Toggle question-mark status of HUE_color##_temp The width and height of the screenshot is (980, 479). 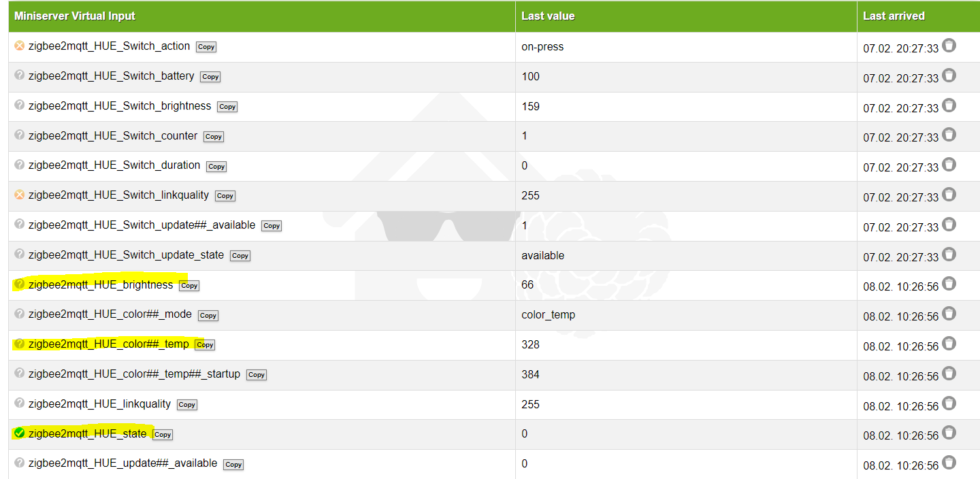(x=19, y=344)
